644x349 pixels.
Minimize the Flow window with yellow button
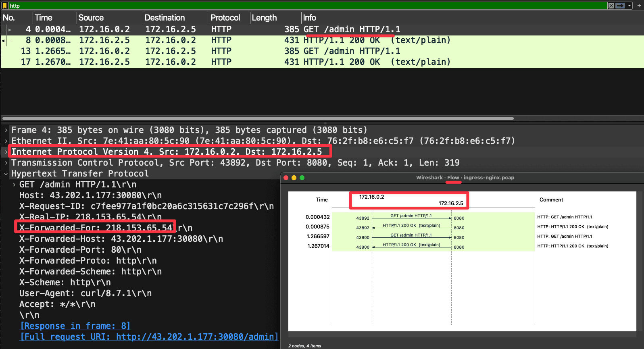(294, 178)
